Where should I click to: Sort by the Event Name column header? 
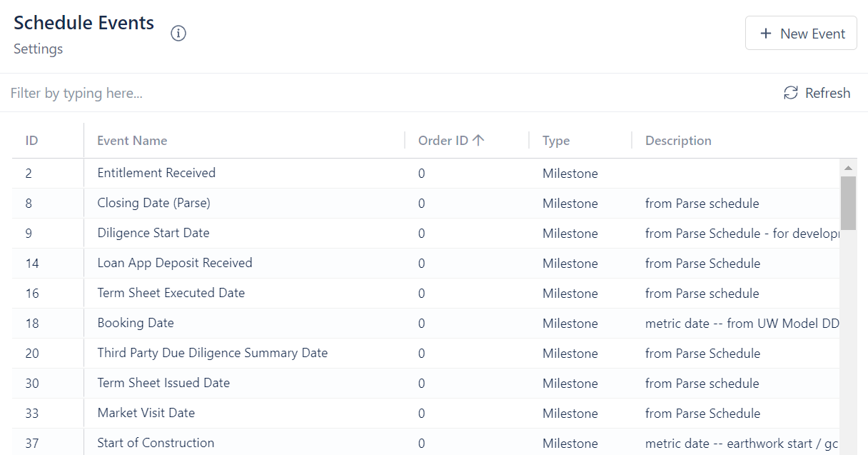(132, 141)
